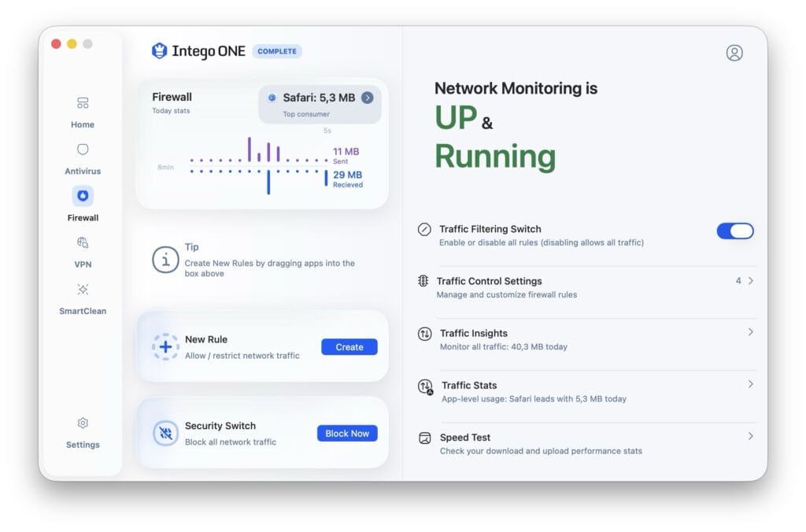
Task: Click the Tip info icon
Action: (x=165, y=259)
